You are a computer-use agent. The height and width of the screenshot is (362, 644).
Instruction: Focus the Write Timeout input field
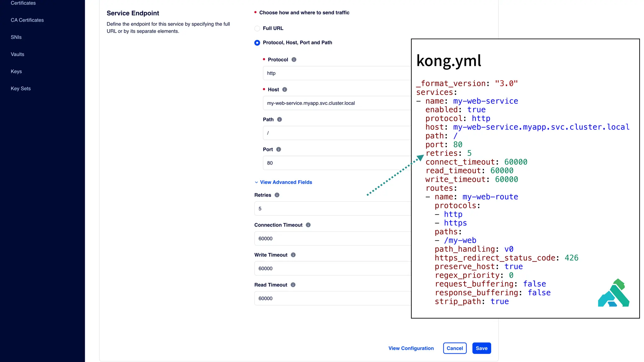[x=333, y=268]
